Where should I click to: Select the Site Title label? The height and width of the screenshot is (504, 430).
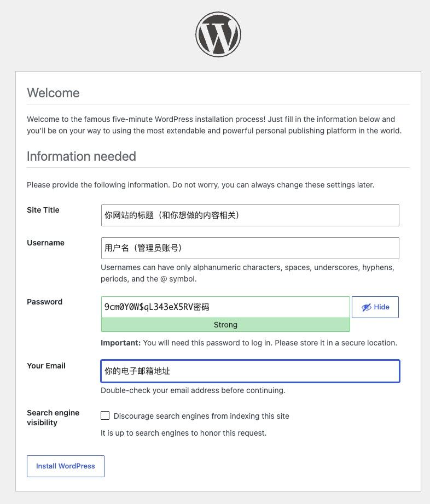pyautogui.click(x=43, y=210)
